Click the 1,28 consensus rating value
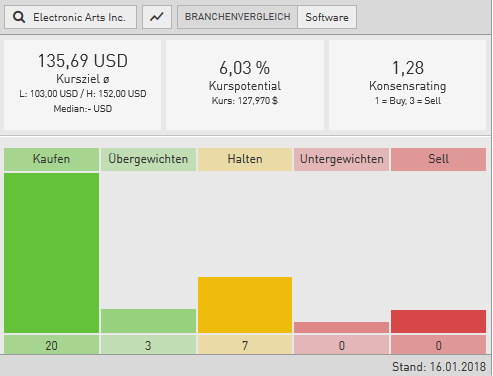 click(408, 68)
